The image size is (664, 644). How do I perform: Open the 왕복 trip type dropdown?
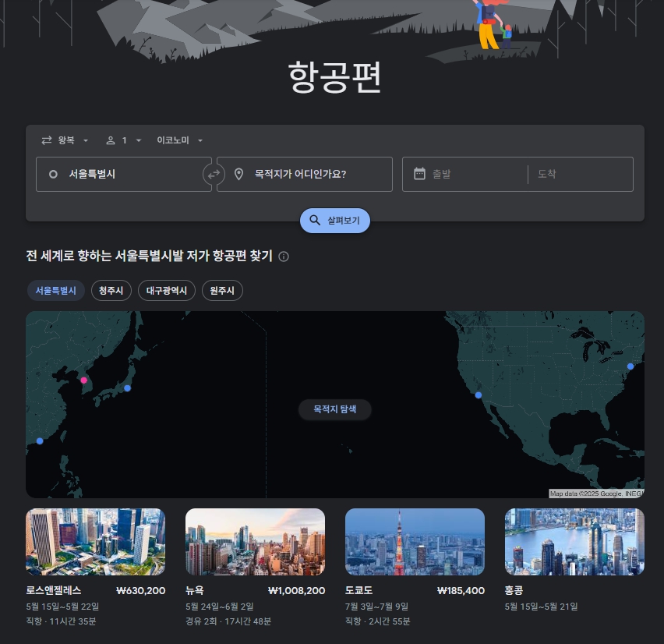click(65, 140)
